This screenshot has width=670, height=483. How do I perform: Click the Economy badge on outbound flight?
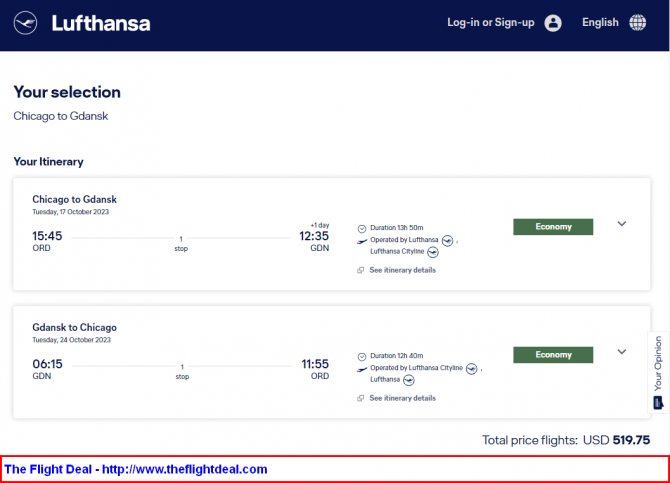[553, 227]
